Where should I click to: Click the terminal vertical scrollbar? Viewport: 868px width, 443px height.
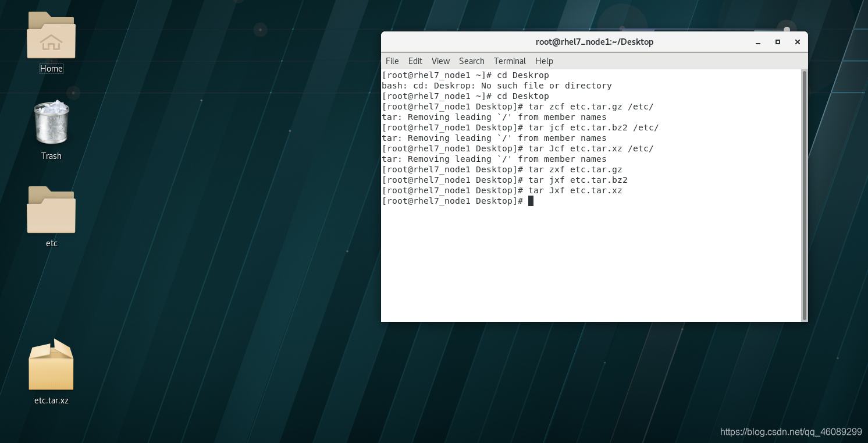[805, 196]
